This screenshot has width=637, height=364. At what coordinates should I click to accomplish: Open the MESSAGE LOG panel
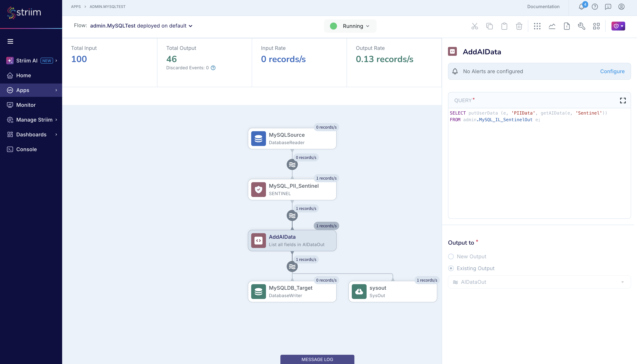coord(317,359)
